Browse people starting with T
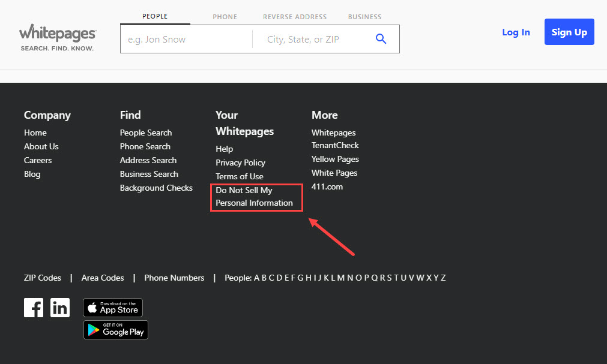Viewport: 607px width, 364px height. [x=396, y=278]
